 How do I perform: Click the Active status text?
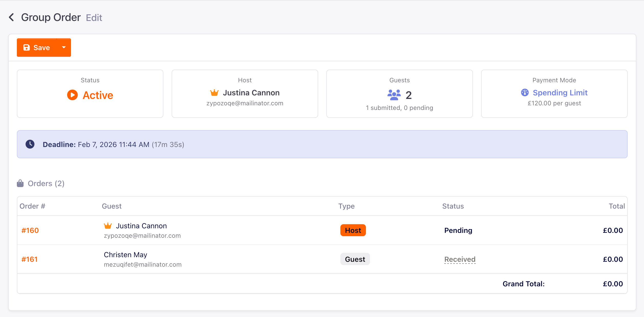tap(98, 95)
